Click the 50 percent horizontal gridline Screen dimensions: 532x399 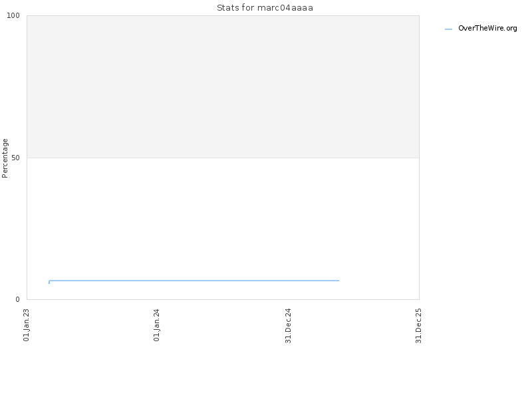[223, 158]
